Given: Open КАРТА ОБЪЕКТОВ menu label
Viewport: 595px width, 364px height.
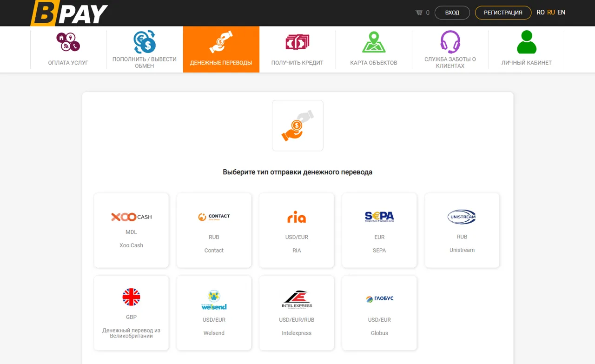Looking at the screenshot, I should tap(374, 63).
